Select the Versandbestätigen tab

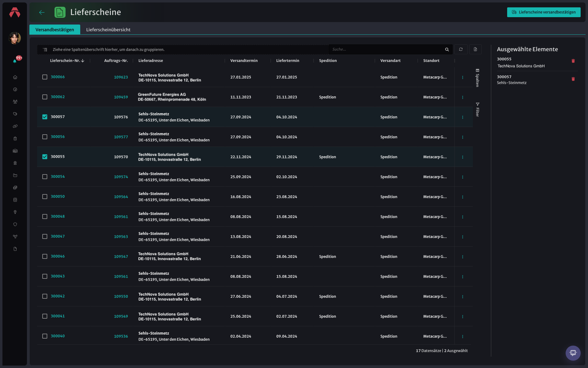tap(55, 30)
